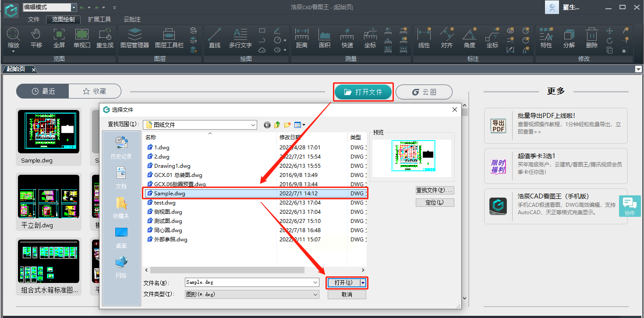Click the 坐标 tool in the 标注 group
The height and width of the screenshot is (318, 644).
[492, 38]
